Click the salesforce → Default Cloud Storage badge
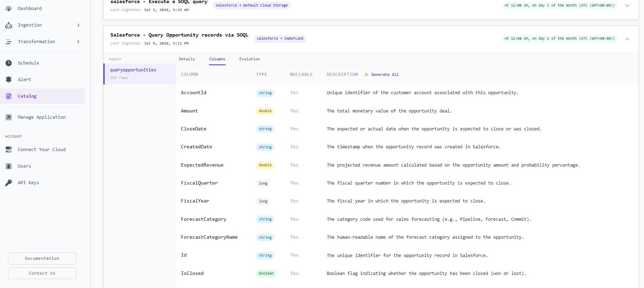The height and width of the screenshot is (288, 644). tap(252, 6)
